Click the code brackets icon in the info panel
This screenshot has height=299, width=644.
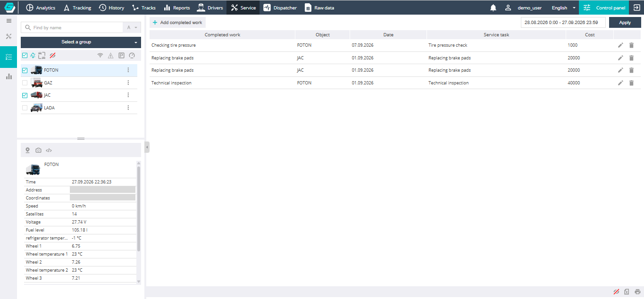point(49,150)
